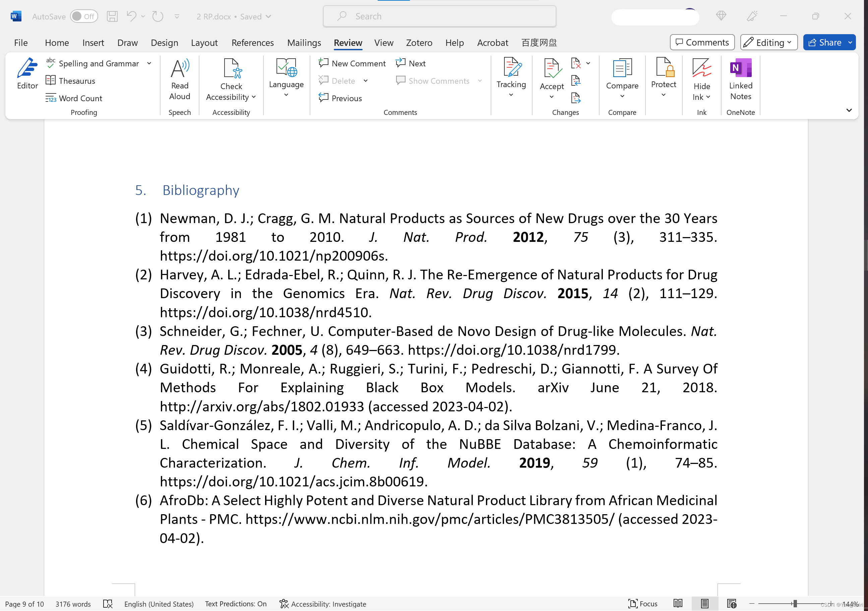The height and width of the screenshot is (611, 868).
Task: Click the Read Aloud icon
Action: click(179, 69)
